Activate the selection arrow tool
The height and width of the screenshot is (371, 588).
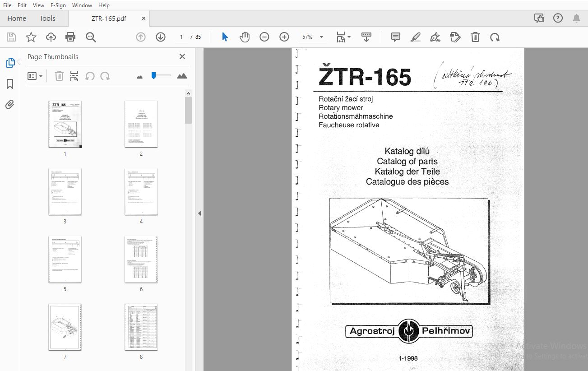coord(225,37)
